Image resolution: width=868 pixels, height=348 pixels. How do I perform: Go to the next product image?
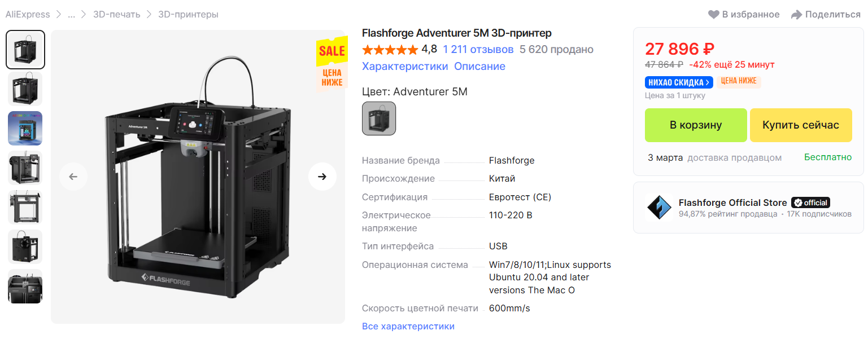click(322, 177)
